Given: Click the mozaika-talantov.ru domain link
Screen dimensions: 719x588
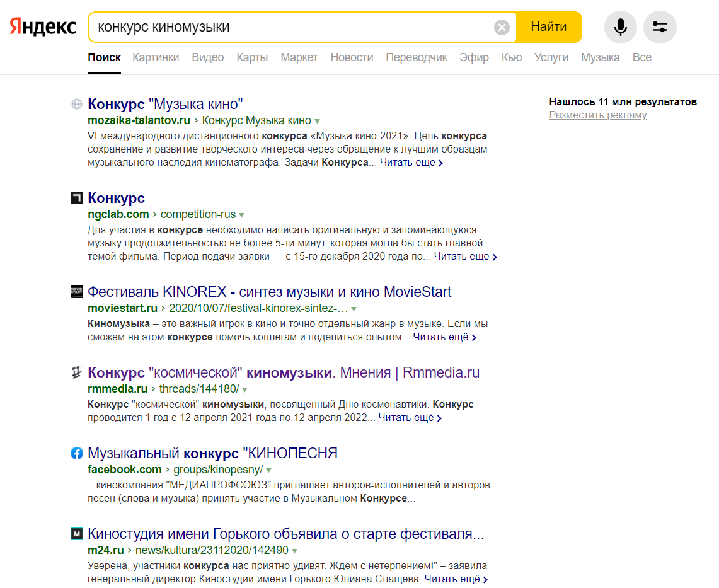Looking at the screenshot, I should (x=139, y=120).
